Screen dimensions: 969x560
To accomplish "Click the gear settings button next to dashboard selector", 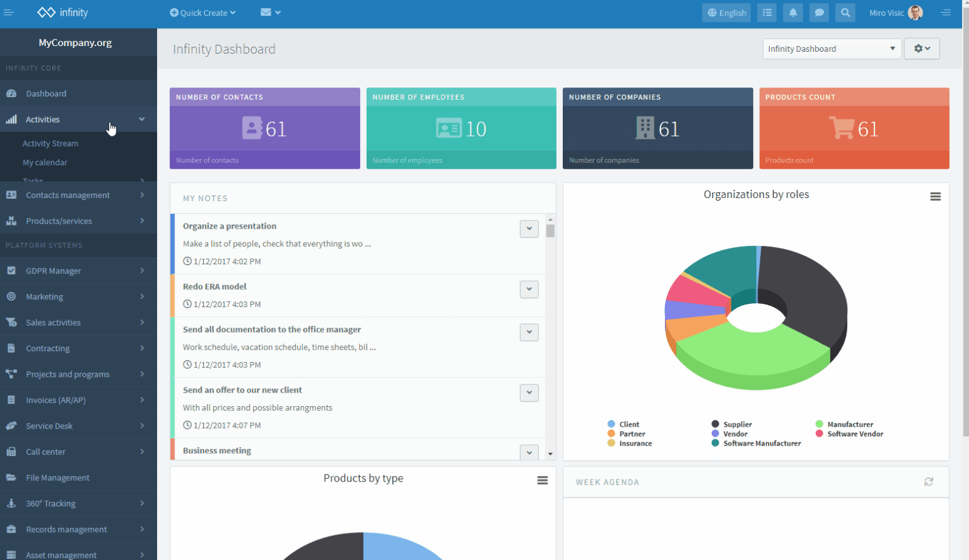I will tap(922, 49).
